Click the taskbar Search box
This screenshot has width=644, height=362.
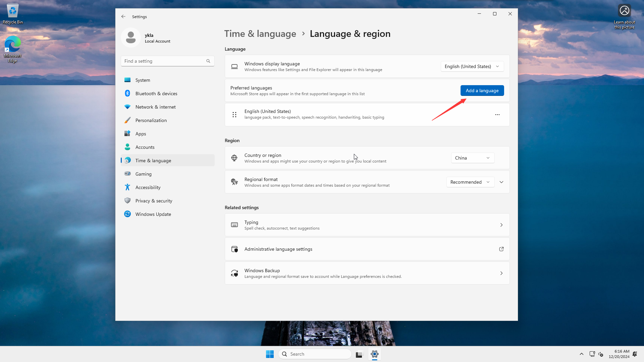315,354
